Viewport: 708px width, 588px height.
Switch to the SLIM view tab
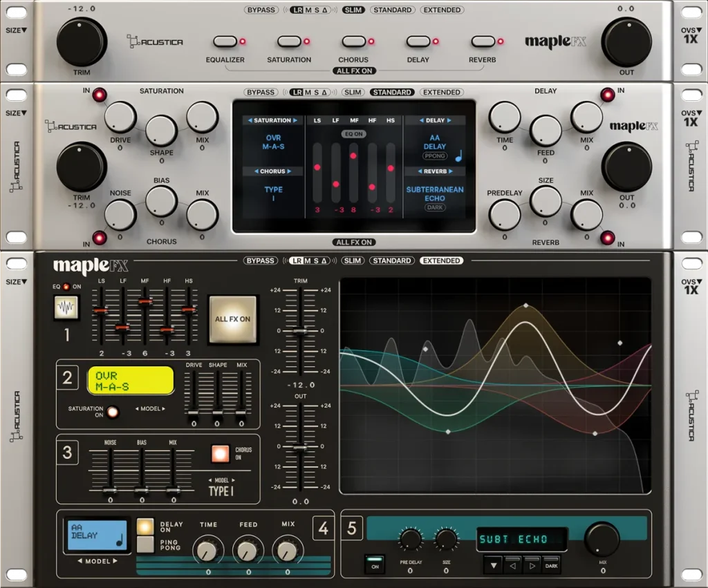point(353,260)
